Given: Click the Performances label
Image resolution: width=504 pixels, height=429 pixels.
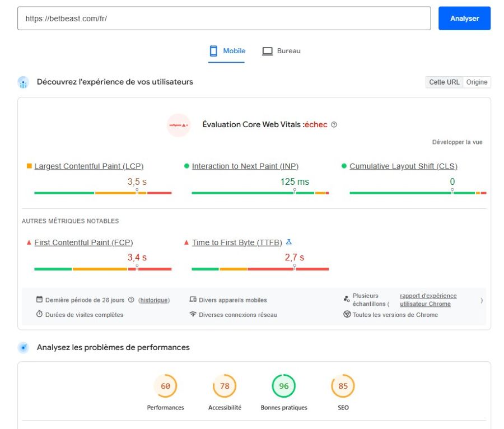Looking at the screenshot, I should click(x=166, y=408).
